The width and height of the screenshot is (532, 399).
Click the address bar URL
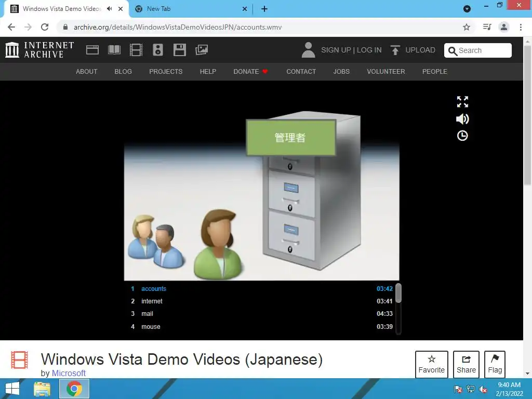coord(178,27)
